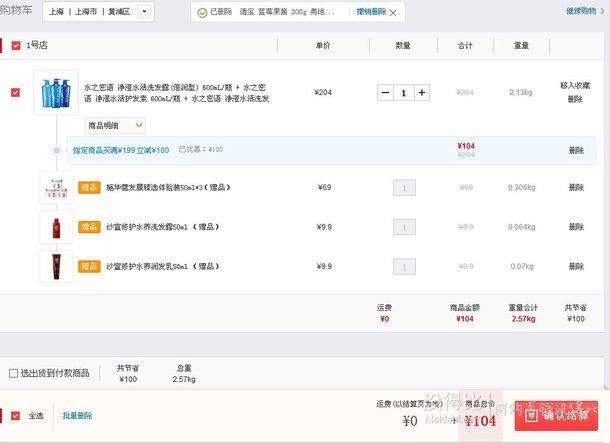Toggle the shampoo set item checkbox

[15, 93]
